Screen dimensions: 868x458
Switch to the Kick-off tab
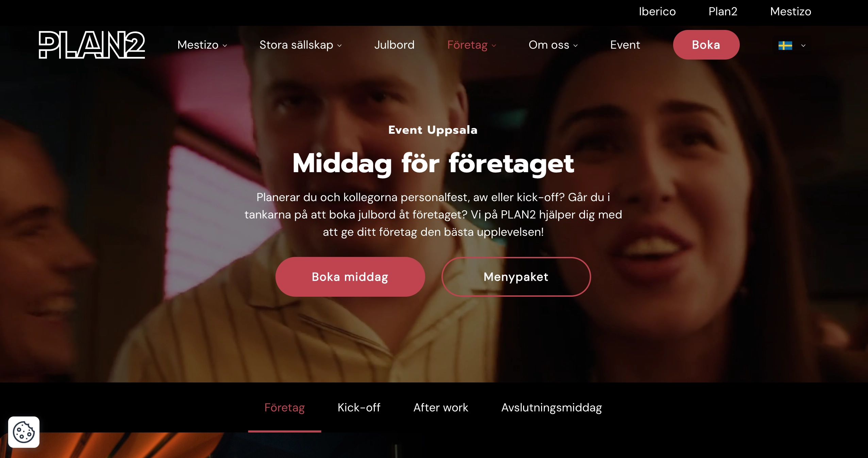click(x=359, y=407)
